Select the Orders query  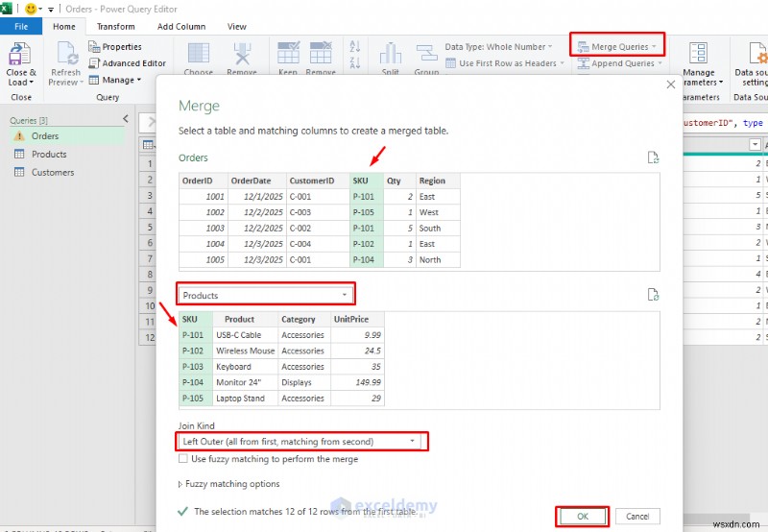[67, 135]
